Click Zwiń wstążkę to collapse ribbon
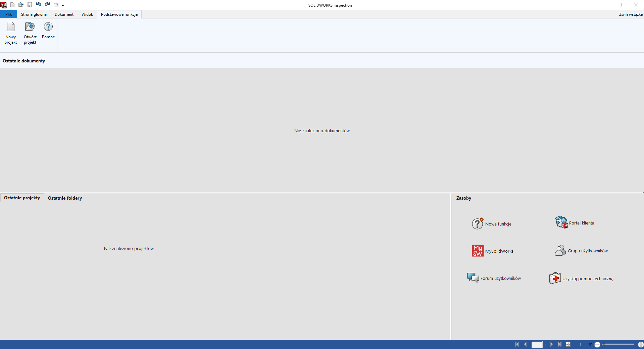 (631, 14)
